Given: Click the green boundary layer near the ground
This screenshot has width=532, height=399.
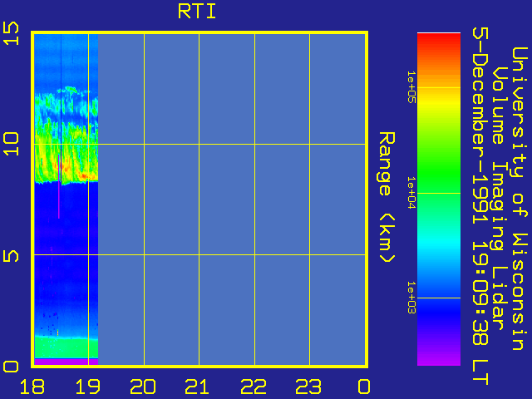Looking at the screenshot, I should click(x=66, y=347).
